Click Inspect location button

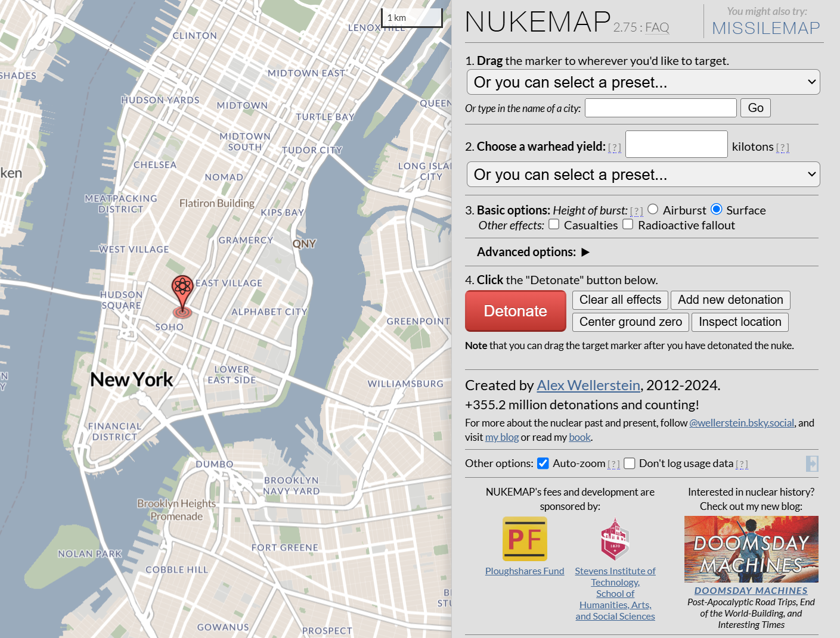(x=740, y=322)
